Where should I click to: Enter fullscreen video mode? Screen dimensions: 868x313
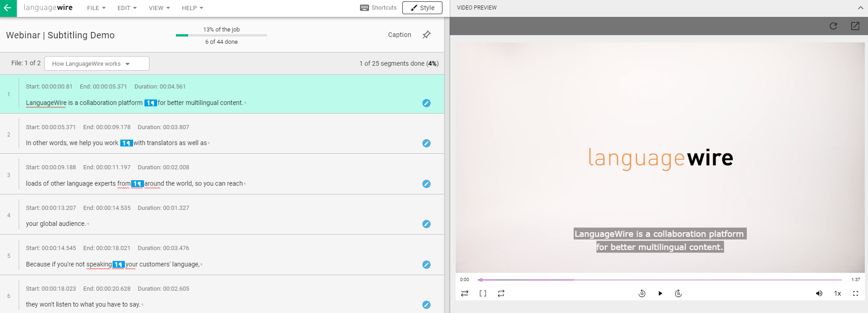855,293
